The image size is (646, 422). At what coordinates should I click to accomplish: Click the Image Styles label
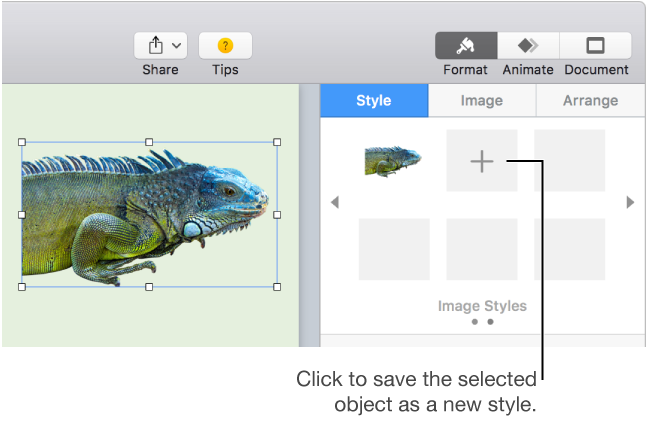[x=482, y=306]
